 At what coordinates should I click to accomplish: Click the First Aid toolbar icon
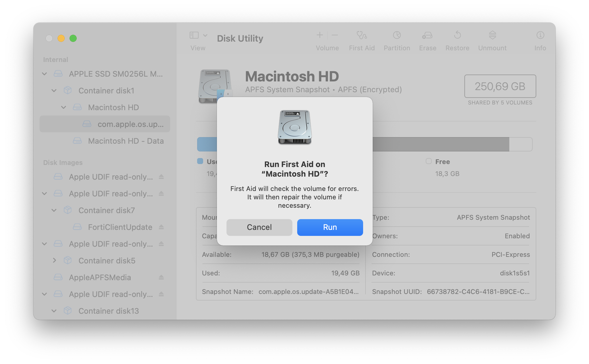coord(360,37)
